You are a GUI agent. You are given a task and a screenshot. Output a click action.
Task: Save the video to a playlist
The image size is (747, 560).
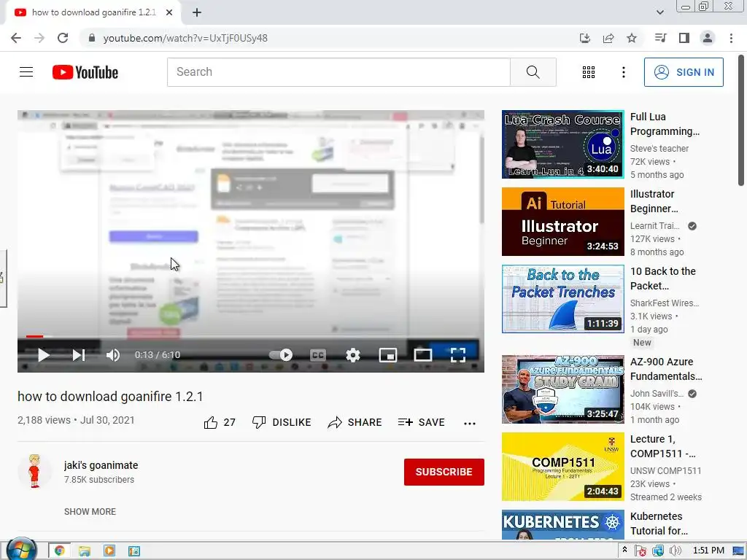tap(422, 422)
